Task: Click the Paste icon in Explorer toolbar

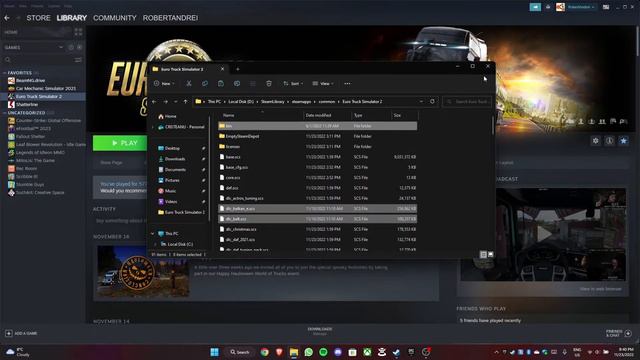Action: pos(221,84)
